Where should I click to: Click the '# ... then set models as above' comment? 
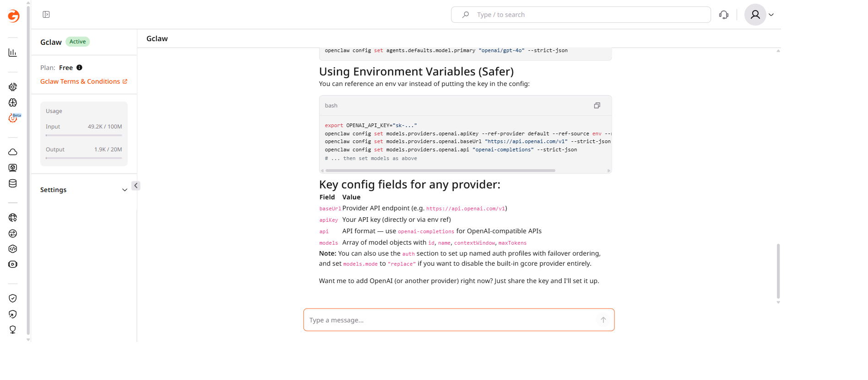tap(371, 158)
